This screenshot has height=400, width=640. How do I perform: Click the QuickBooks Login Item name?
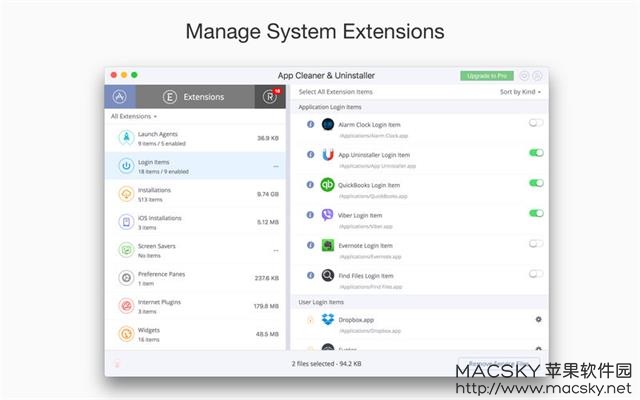tap(369, 185)
